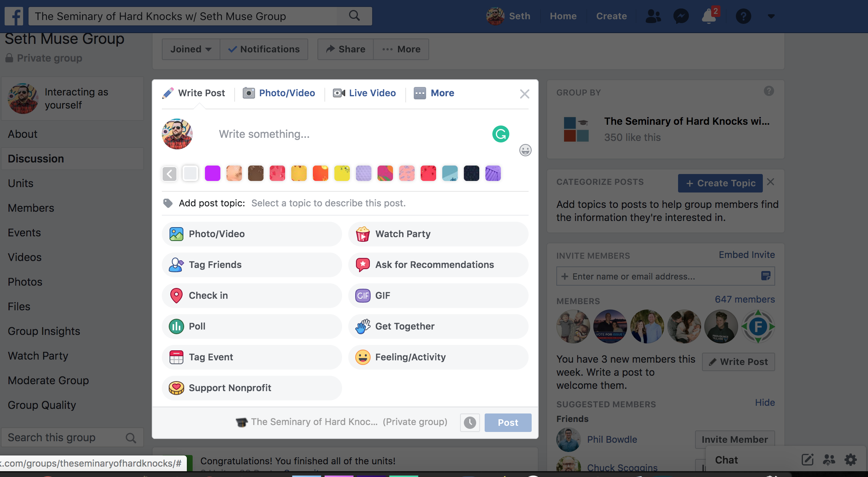Click the search magnifier icon in top bar
Image resolution: width=868 pixels, height=477 pixels.
pyautogui.click(x=354, y=16)
